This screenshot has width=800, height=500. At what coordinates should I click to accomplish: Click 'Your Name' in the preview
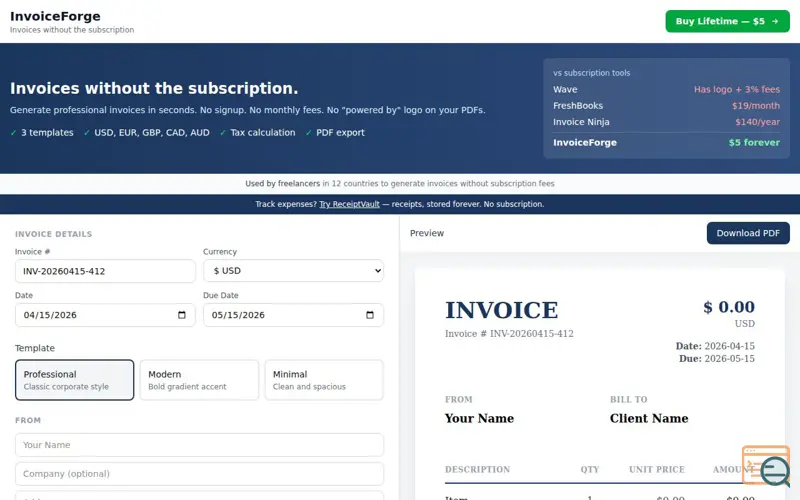coord(479,418)
